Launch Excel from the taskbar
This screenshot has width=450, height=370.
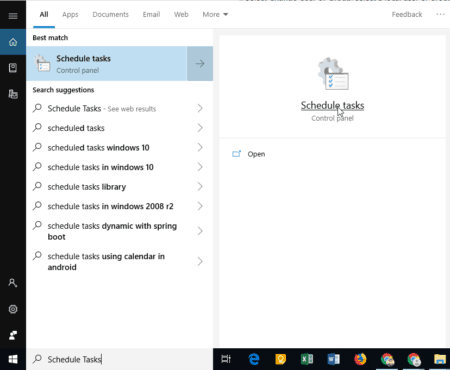click(307, 359)
